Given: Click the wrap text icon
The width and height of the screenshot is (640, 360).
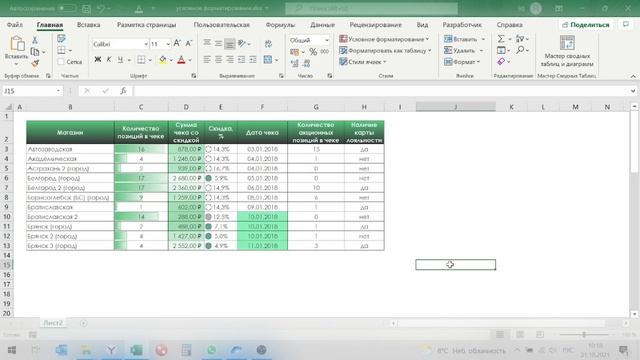Looking at the screenshot, I should point(268,44).
